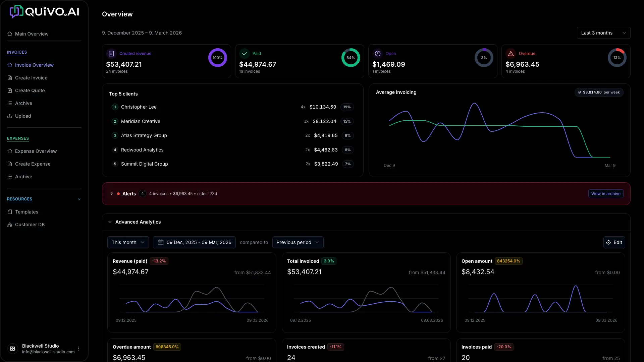Open the This month dropdown
This screenshot has height=362, width=644.
point(128,242)
